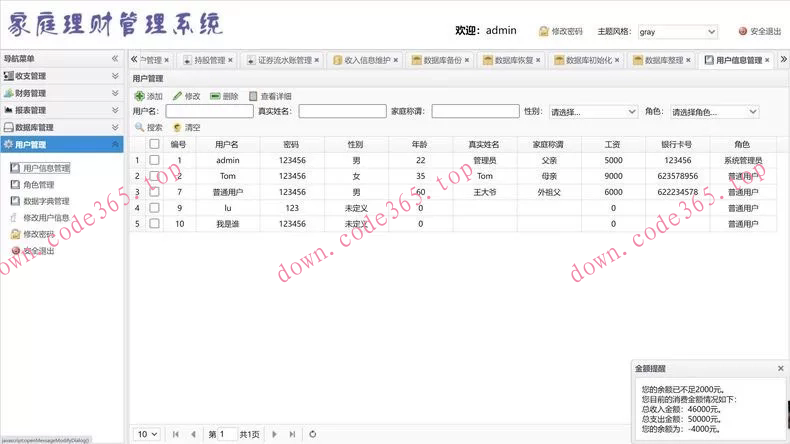Click the 用户名 search input field
This screenshot has width=790, height=444.
[210, 111]
